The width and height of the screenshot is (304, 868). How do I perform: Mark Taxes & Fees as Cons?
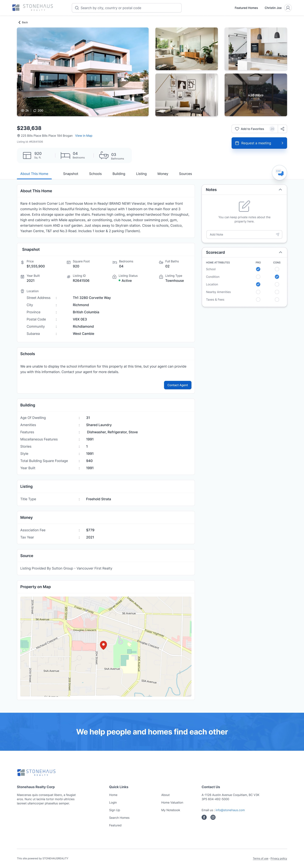coord(277,300)
